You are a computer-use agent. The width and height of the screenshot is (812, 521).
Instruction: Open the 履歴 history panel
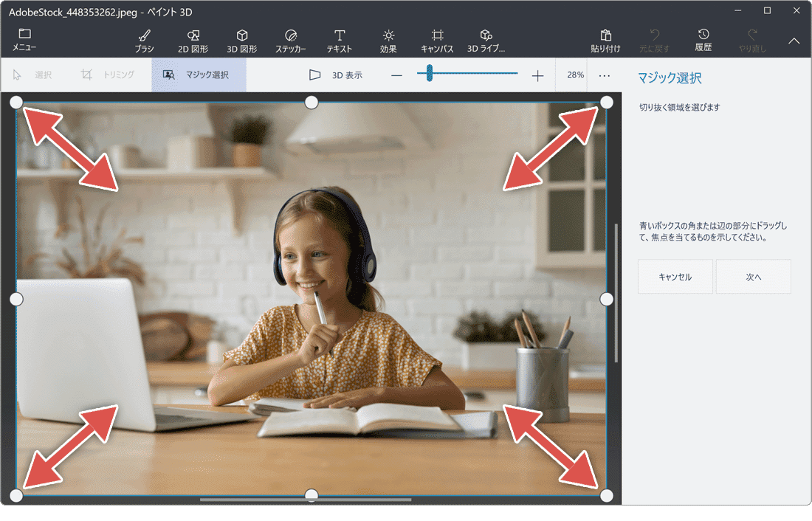click(703, 41)
